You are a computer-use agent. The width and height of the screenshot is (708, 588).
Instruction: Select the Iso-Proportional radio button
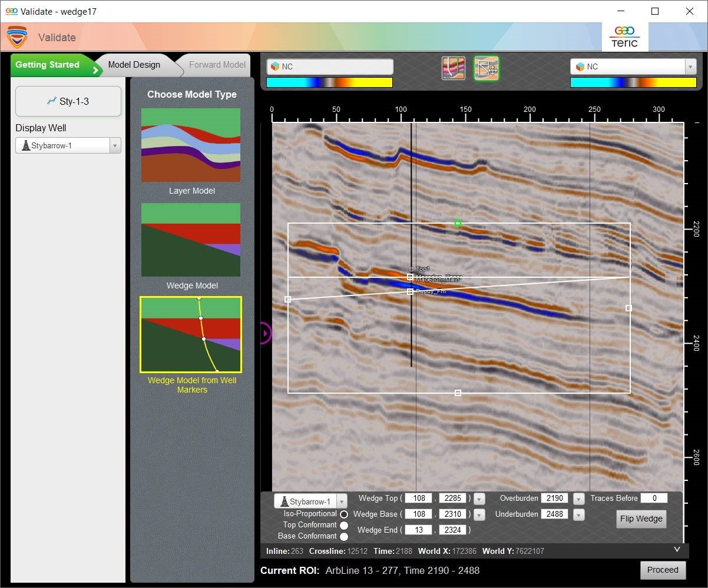pos(344,514)
